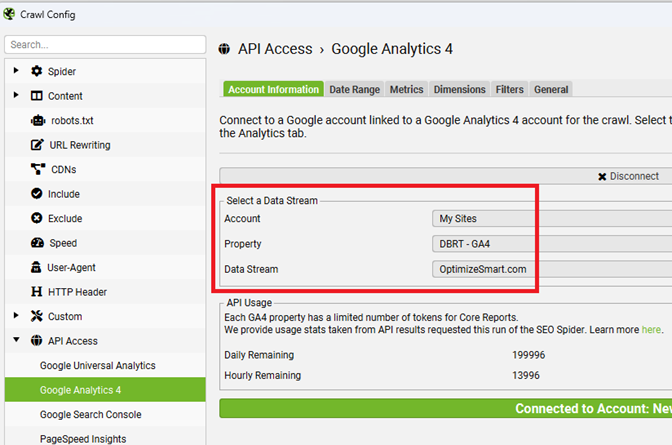Click the URL Rewriting pencil icon

point(37,145)
